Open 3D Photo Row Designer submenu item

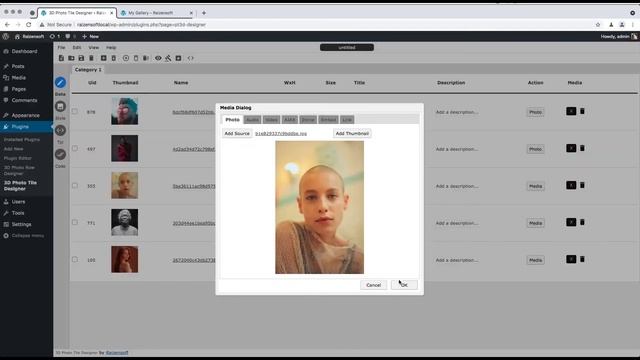(x=20, y=170)
